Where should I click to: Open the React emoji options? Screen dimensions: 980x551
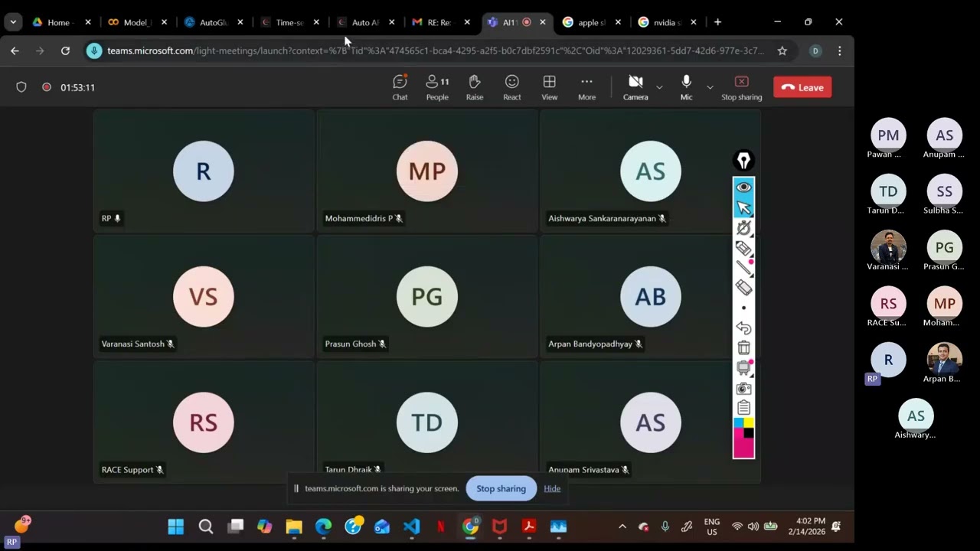pyautogui.click(x=512, y=87)
